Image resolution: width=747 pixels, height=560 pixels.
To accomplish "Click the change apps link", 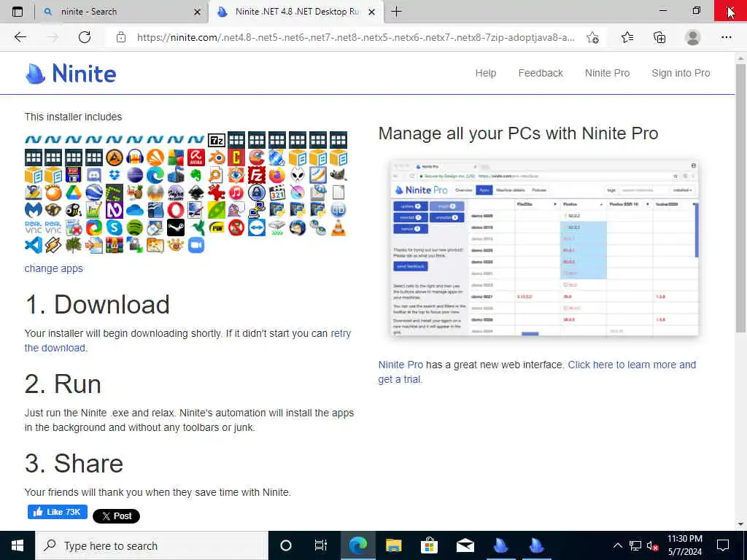I will (x=53, y=268).
